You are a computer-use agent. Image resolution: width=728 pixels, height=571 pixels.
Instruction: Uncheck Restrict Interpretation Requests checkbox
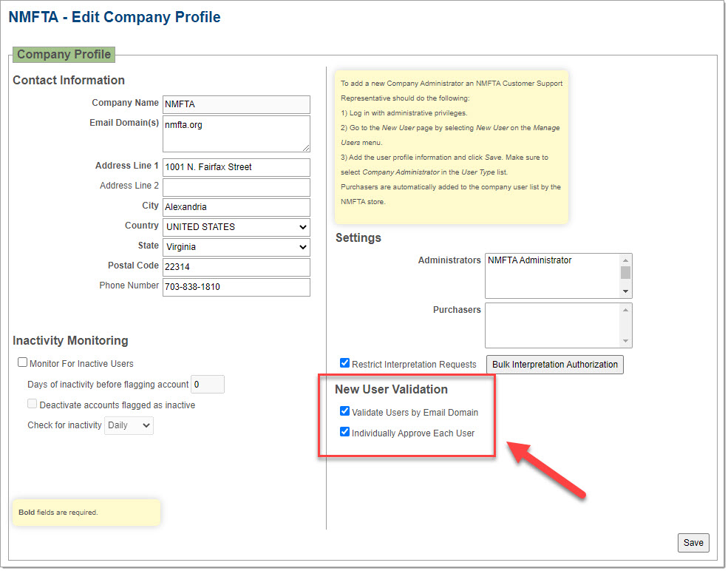click(x=345, y=364)
